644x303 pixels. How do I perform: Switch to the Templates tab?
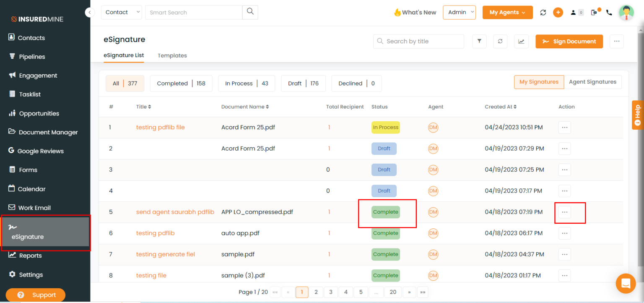[172, 55]
